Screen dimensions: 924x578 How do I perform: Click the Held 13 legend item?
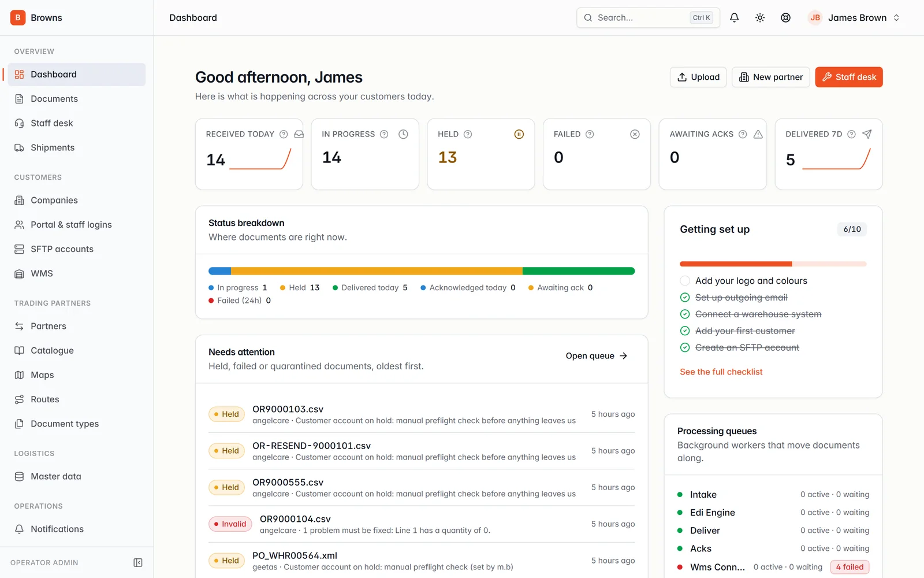pyautogui.click(x=300, y=288)
